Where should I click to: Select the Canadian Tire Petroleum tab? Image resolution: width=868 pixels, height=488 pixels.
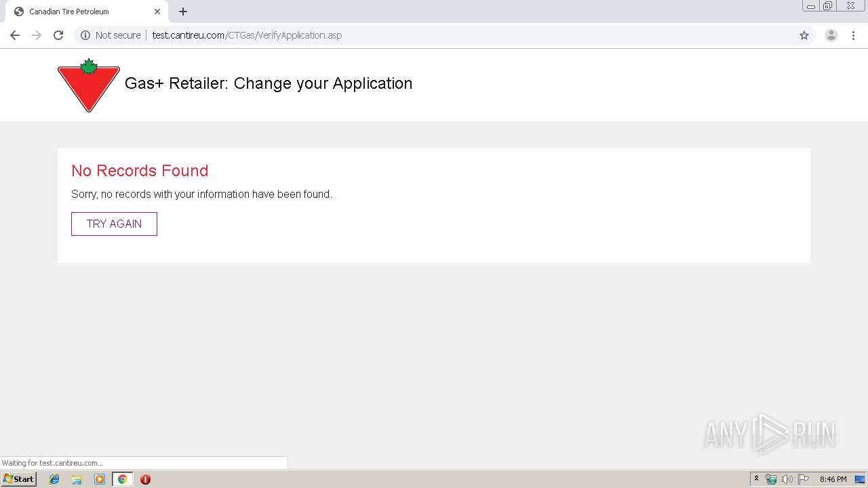[x=87, y=12]
